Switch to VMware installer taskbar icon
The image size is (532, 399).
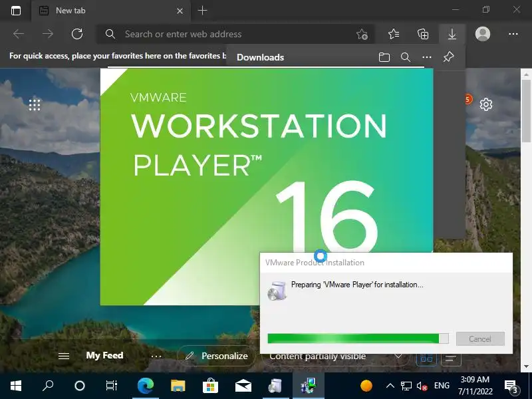[308, 386]
